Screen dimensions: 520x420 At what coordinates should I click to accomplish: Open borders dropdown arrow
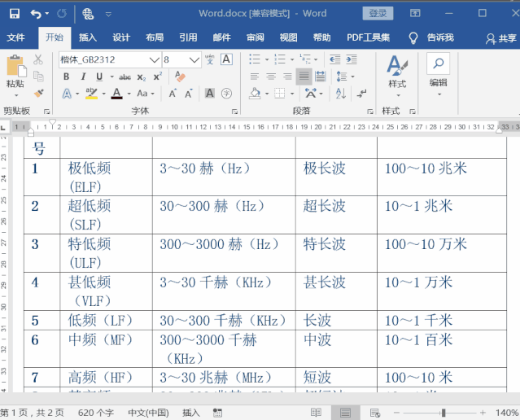click(292, 94)
